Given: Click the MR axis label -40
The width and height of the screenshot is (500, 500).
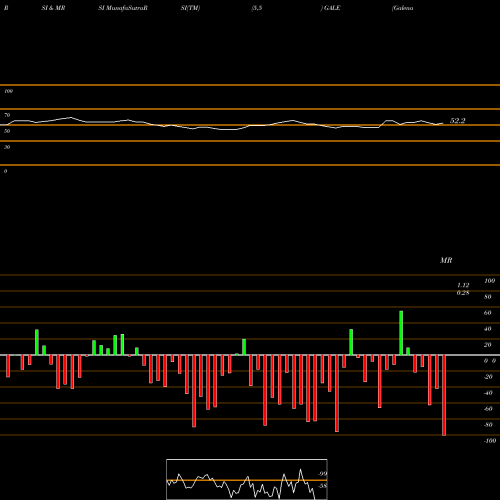Looking at the screenshot, I should point(488,393).
